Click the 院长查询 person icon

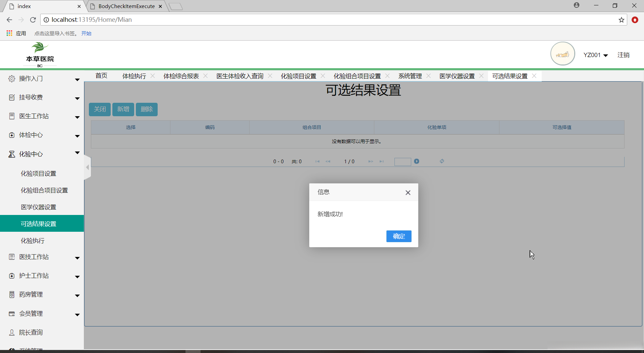pyautogui.click(x=12, y=333)
